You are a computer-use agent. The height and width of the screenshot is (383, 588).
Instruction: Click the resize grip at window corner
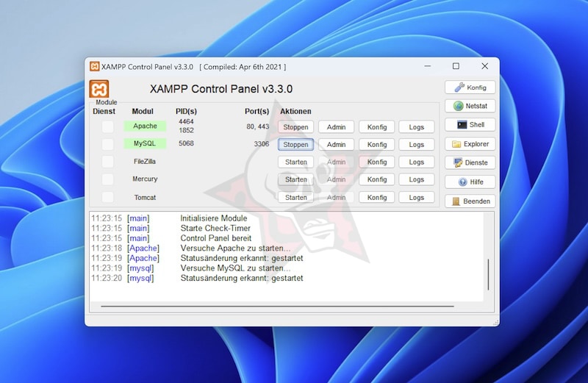click(495, 323)
